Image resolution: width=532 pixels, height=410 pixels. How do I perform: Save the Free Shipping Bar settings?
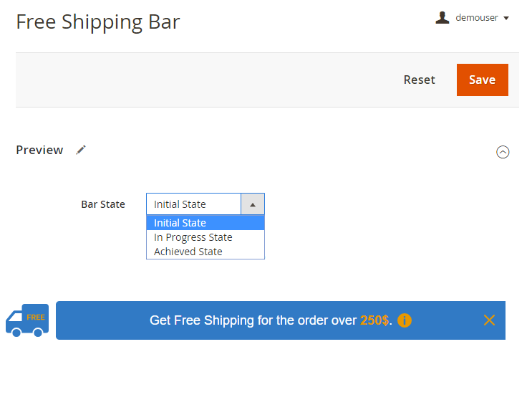[x=482, y=80]
